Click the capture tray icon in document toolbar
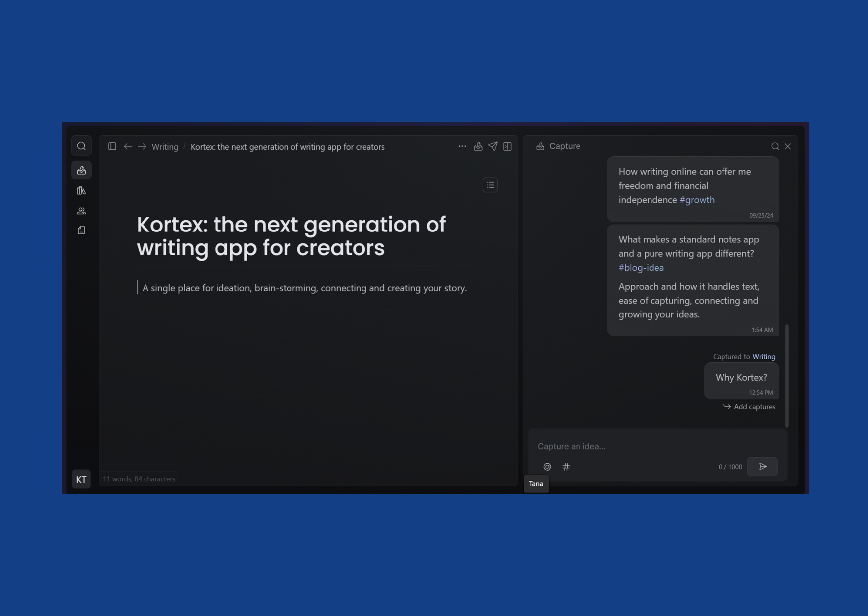Image resolution: width=868 pixels, height=616 pixels. [478, 146]
